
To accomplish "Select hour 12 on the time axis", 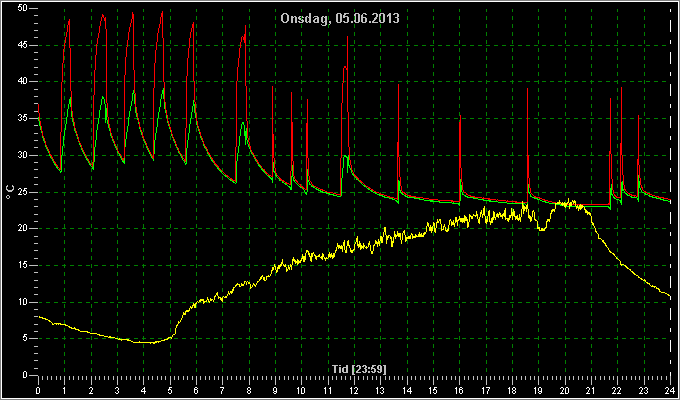I will click(355, 390).
